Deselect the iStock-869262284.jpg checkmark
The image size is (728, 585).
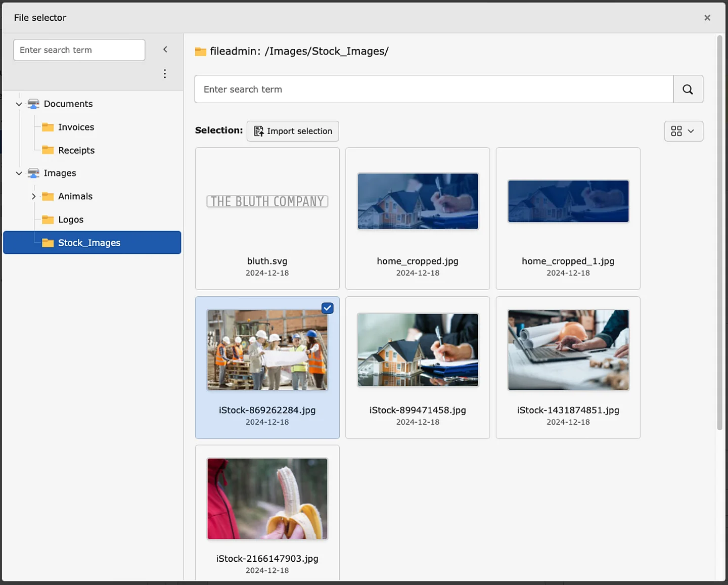(327, 308)
